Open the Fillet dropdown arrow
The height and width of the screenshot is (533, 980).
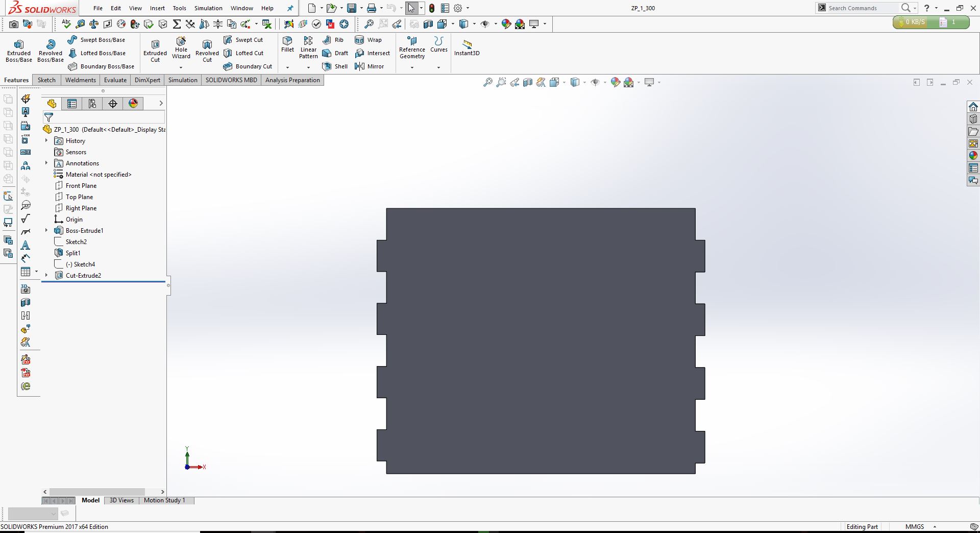(x=287, y=67)
